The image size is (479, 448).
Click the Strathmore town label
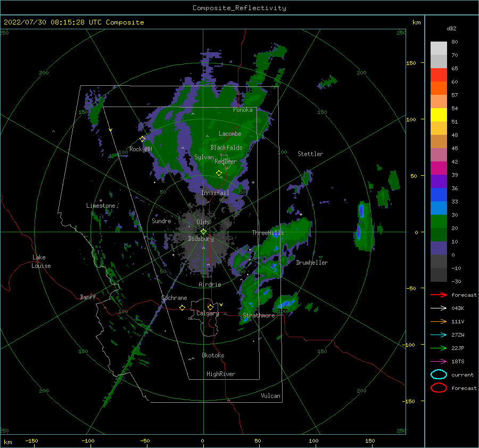pyautogui.click(x=259, y=315)
